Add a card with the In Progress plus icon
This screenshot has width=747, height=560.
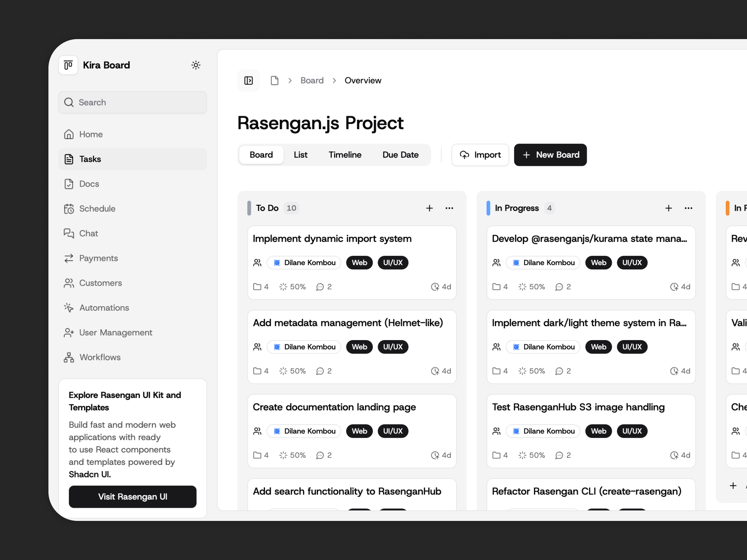[668, 208]
